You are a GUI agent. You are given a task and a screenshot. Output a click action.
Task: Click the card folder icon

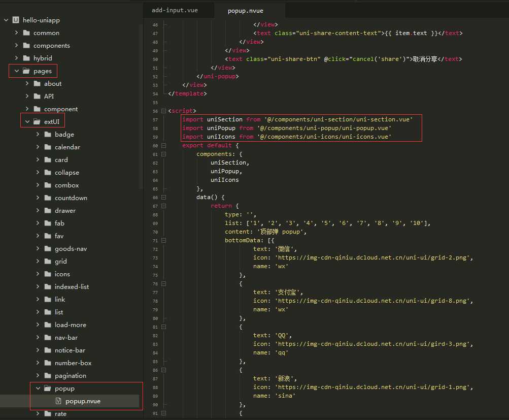(48, 160)
